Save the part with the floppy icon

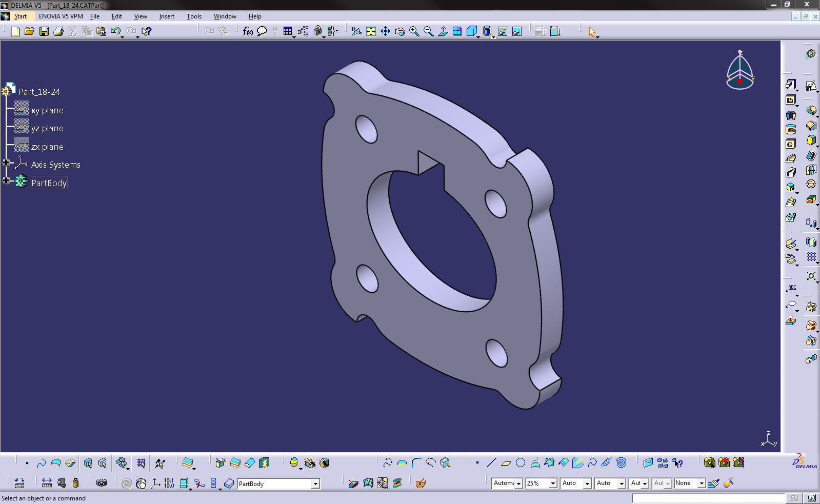click(44, 31)
